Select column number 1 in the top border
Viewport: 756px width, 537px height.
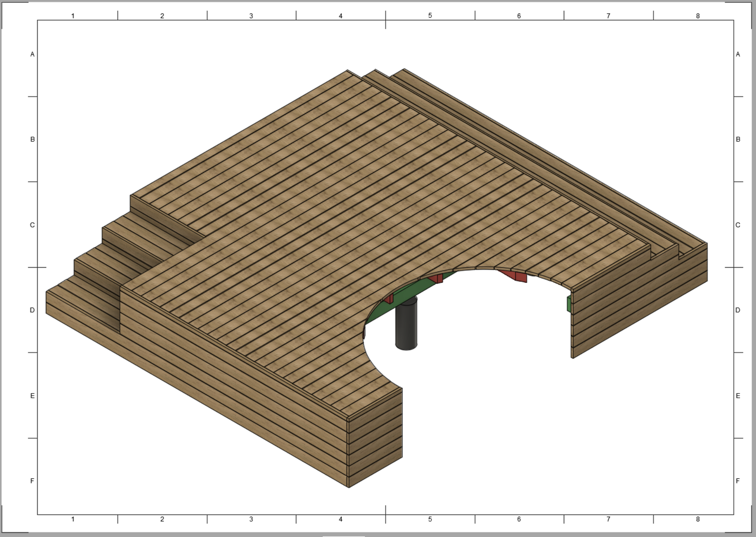tap(73, 16)
